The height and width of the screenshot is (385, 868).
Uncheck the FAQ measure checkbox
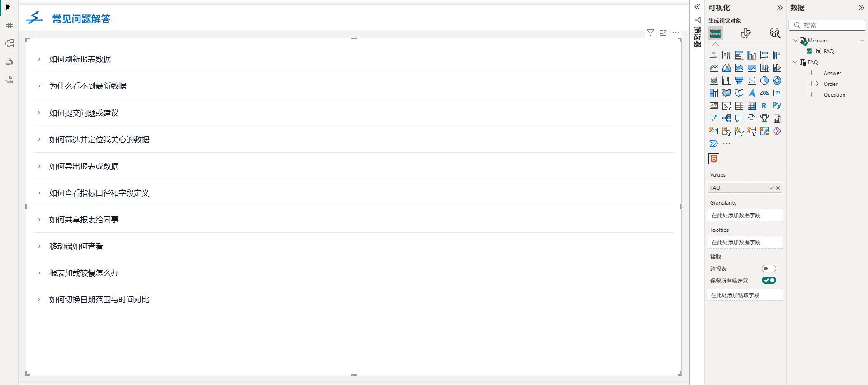coord(809,52)
